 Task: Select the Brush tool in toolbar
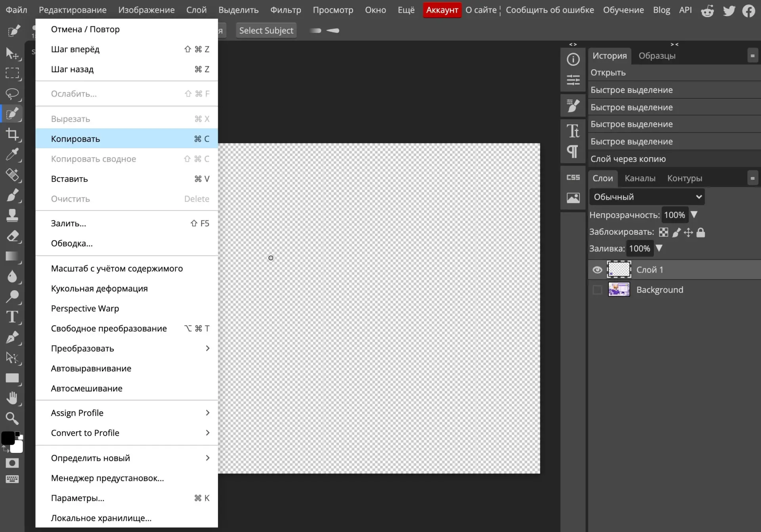(x=12, y=195)
